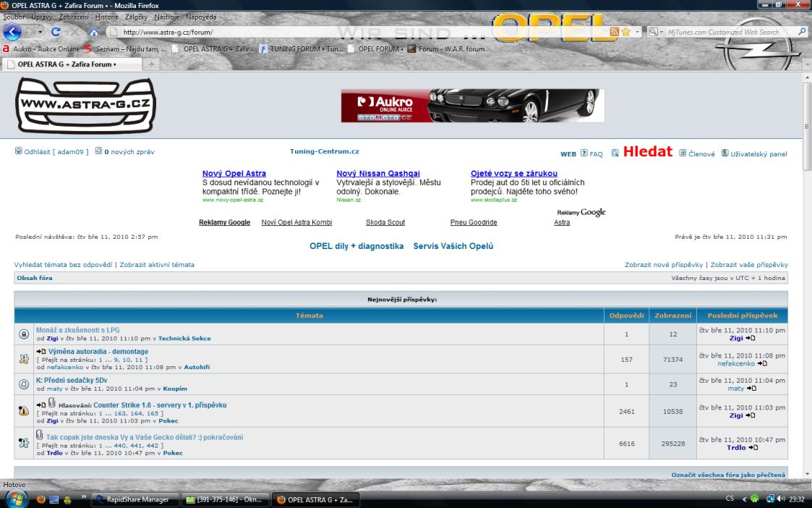The width and height of the screenshot is (812, 508).
Task: Go to the browser Home icon
Action: [93, 32]
